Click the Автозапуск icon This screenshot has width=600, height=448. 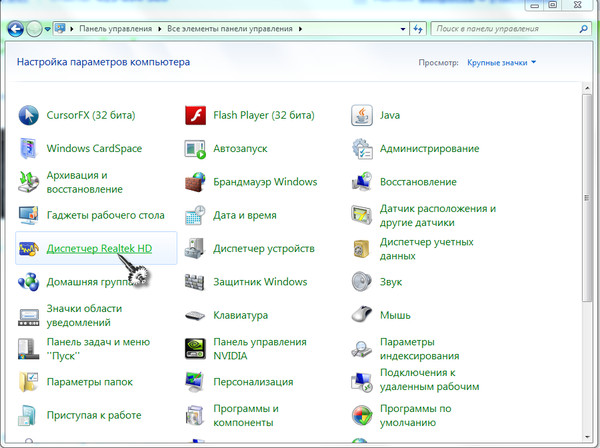(195, 149)
